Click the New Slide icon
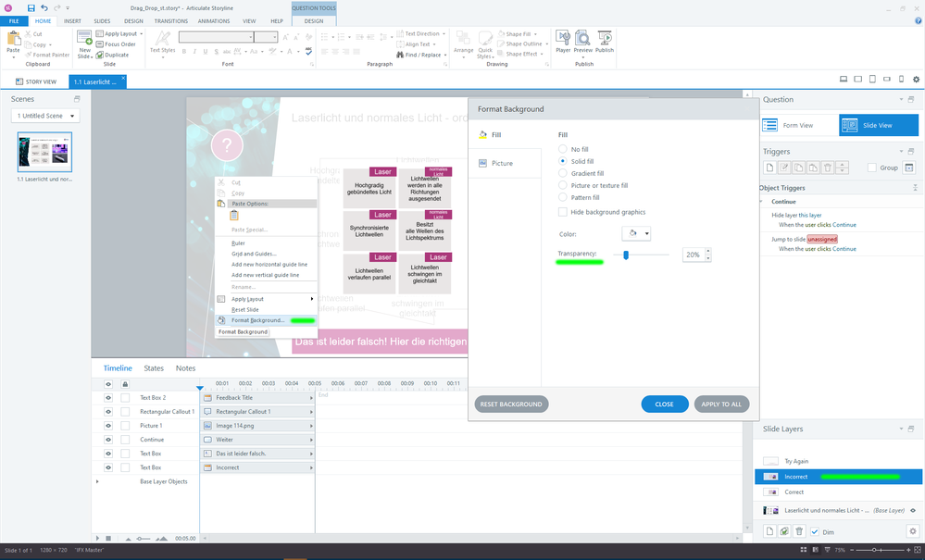 point(84,43)
